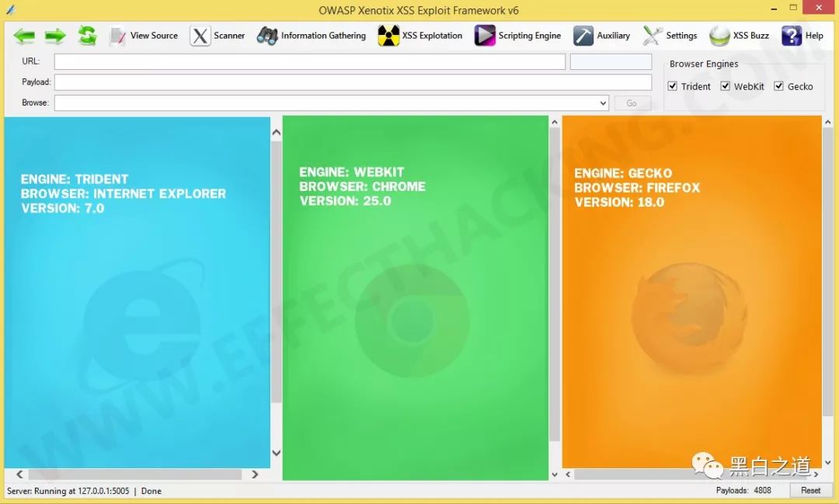Click Trident pane vertical scrollbar thumb

(276, 272)
